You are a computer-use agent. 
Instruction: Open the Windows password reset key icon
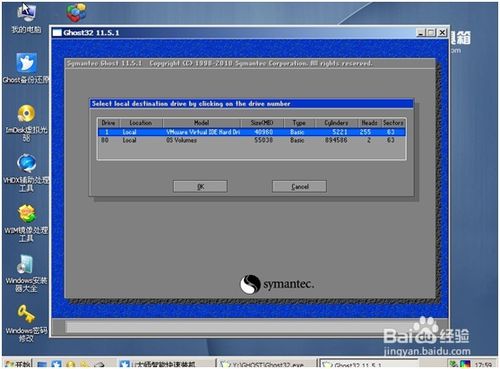(26, 323)
